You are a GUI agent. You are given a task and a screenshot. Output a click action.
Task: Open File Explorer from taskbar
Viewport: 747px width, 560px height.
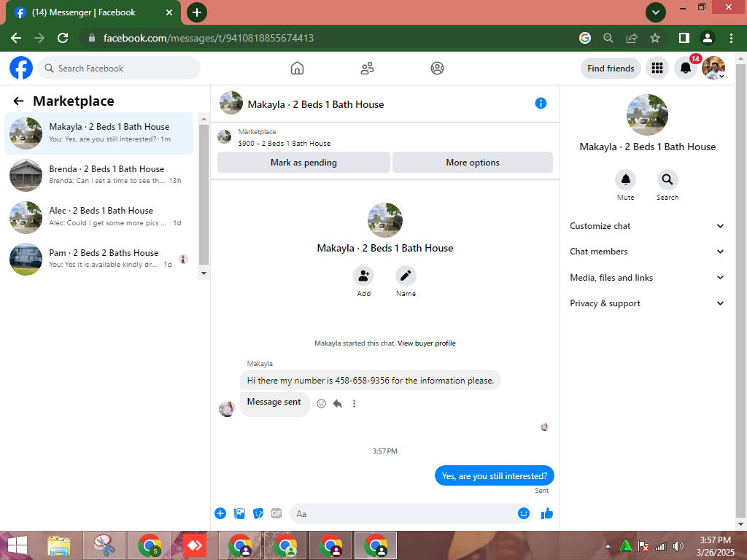59,545
